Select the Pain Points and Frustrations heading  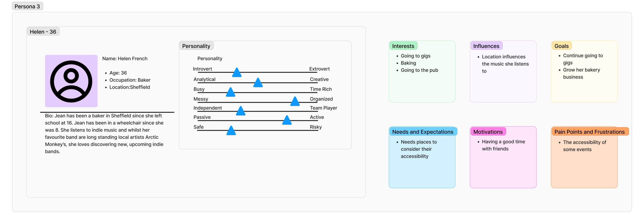(589, 132)
